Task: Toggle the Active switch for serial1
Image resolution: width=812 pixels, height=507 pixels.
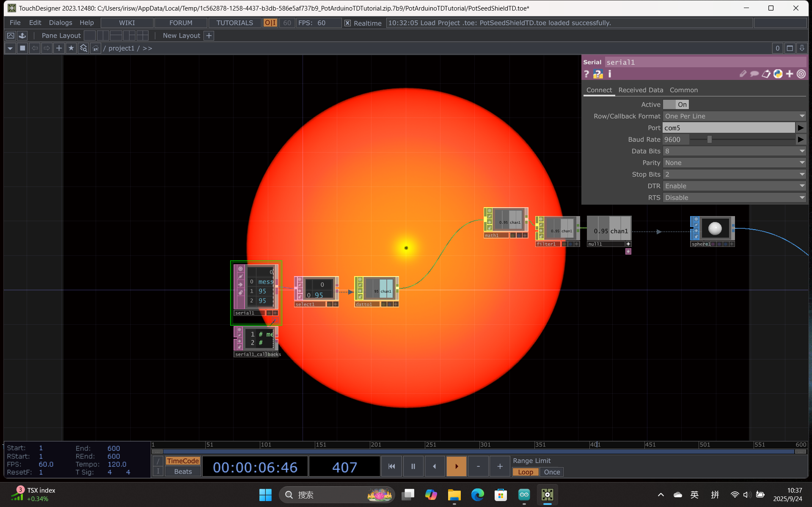Action: pyautogui.click(x=676, y=104)
